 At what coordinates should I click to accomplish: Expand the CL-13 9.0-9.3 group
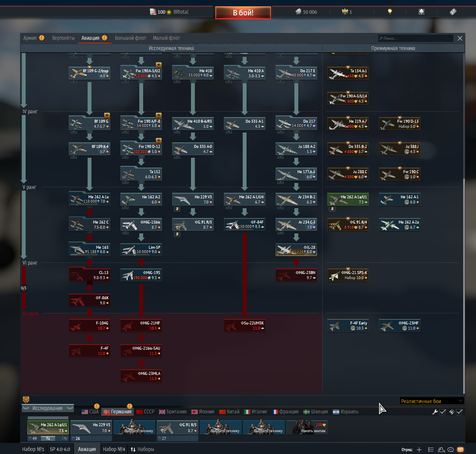(x=90, y=274)
